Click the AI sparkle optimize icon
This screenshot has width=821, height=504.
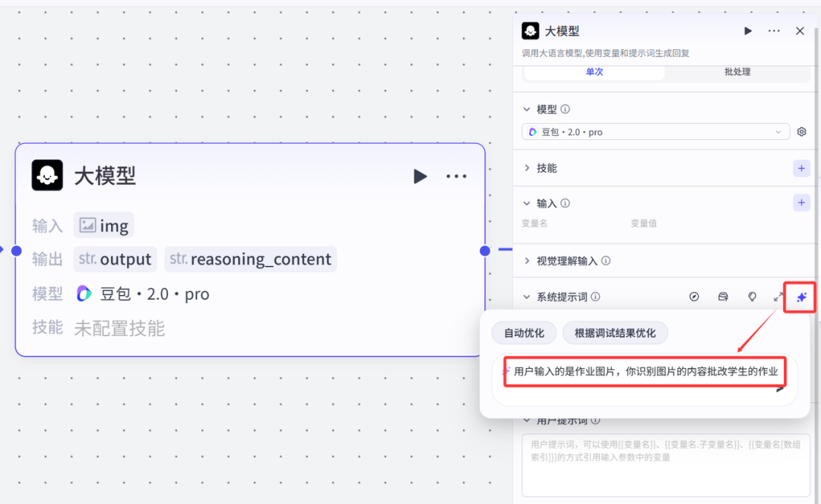pos(801,297)
